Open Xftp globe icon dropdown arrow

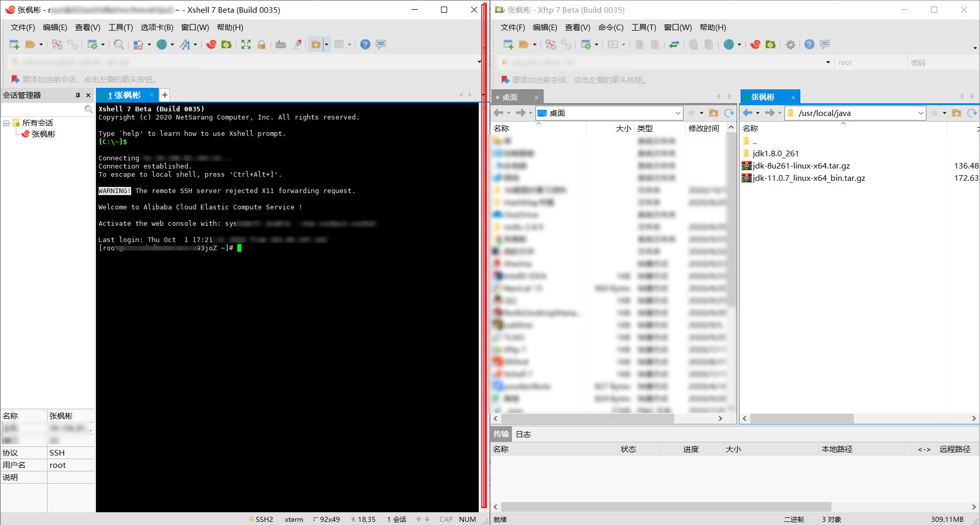point(739,45)
